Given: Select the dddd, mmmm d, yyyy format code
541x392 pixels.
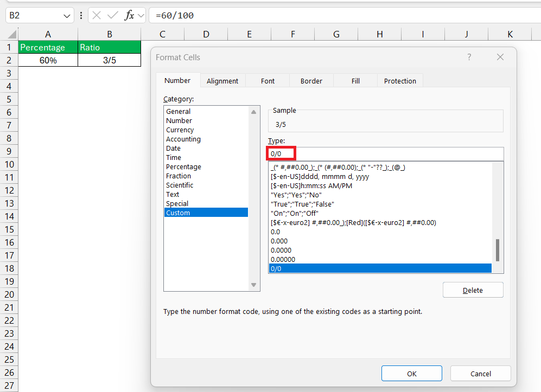Looking at the screenshot, I should (x=380, y=176).
